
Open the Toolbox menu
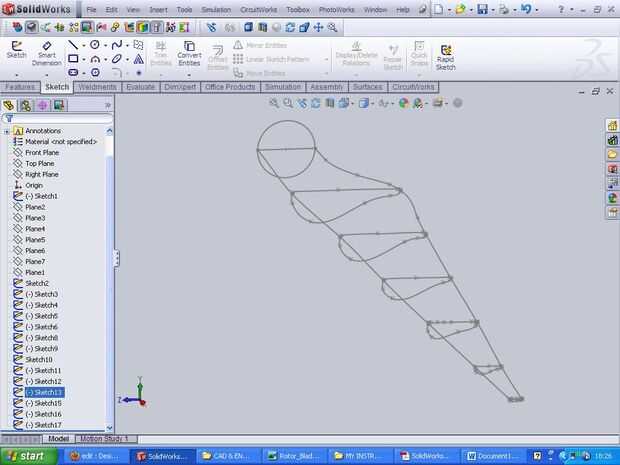pyautogui.click(x=298, y=9)
